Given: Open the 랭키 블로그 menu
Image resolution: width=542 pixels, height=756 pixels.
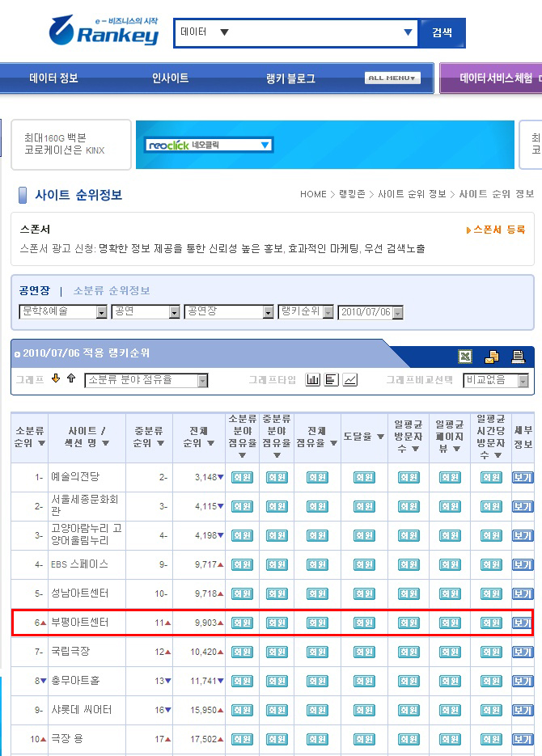Looking at the screenshot, I should tap(290, 78).
